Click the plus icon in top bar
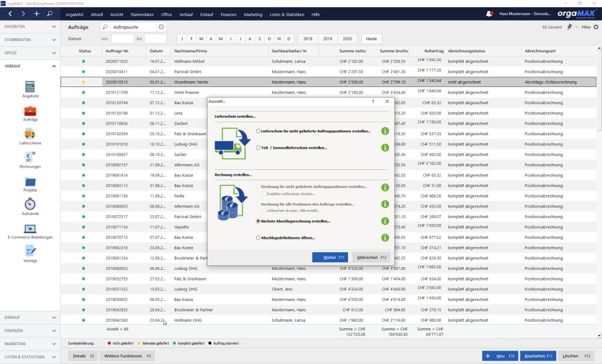 [36, 14]
